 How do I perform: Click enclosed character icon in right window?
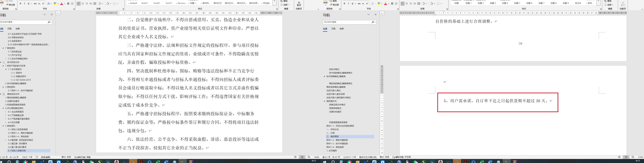(x=396, y=4)
